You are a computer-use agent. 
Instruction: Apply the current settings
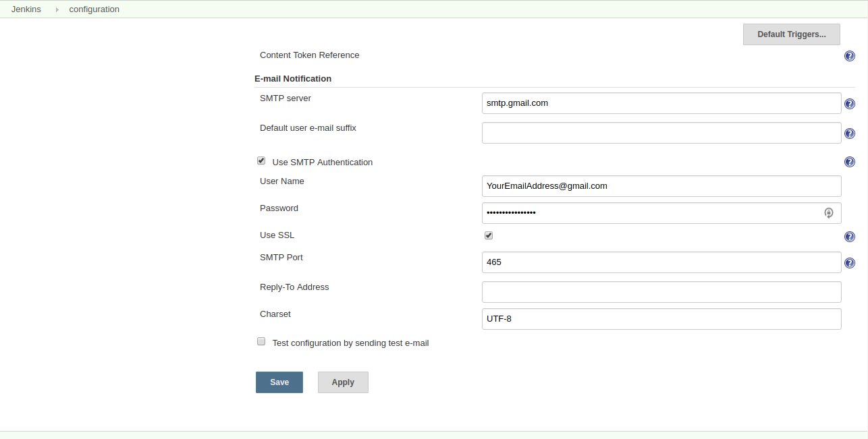[343, 382]
